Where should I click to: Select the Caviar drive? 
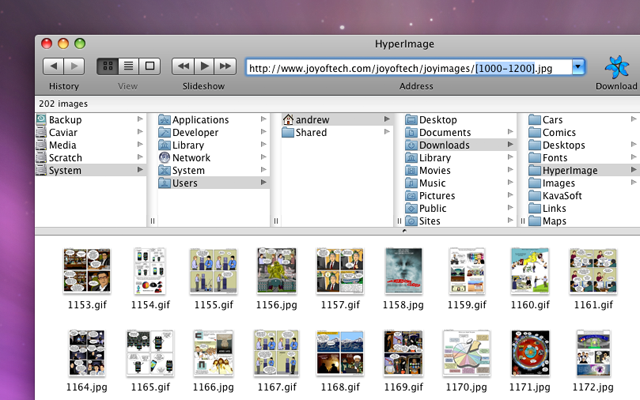click(65, 133)
